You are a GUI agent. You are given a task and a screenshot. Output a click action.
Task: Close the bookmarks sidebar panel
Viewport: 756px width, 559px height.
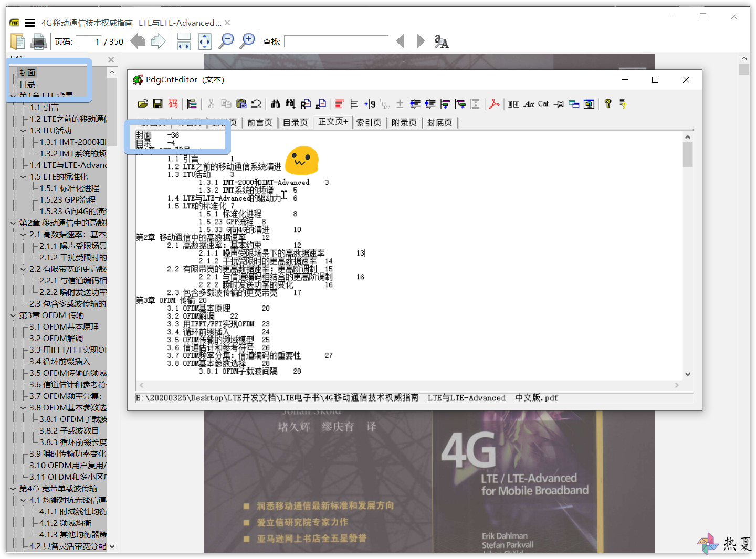click(x=111, y=60)
